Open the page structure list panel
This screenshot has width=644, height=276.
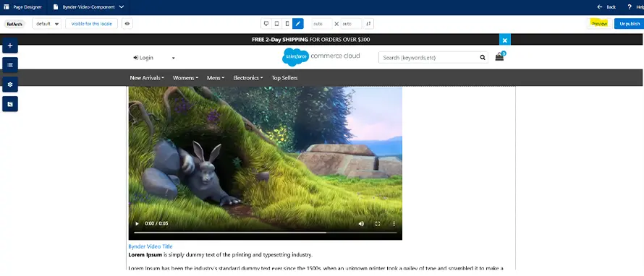pos(10,65)
